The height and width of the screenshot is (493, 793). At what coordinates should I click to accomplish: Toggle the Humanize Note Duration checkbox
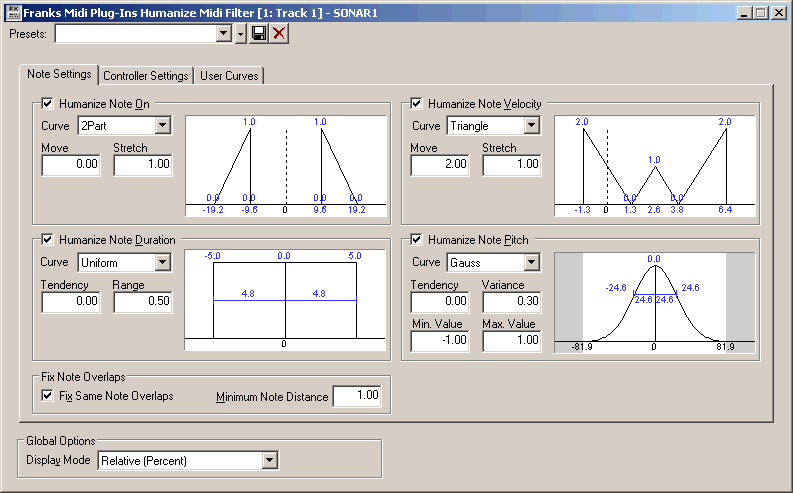[47, 240]
